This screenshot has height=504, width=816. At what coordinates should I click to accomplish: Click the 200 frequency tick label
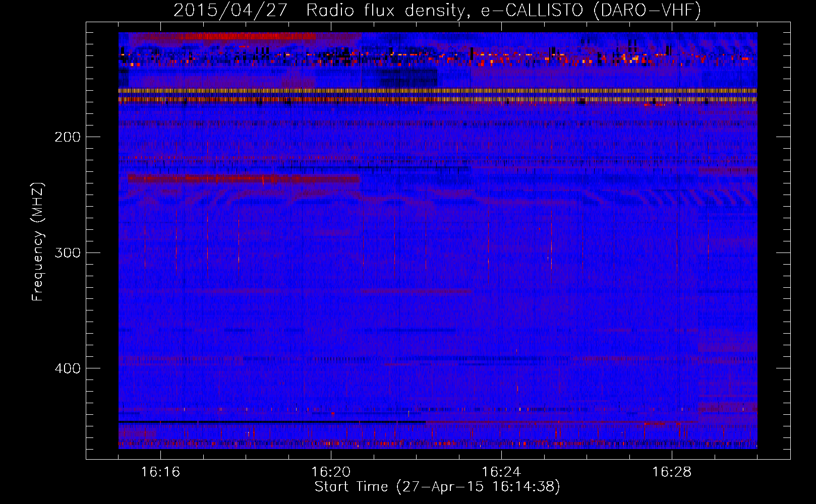[x=68, y=137]
